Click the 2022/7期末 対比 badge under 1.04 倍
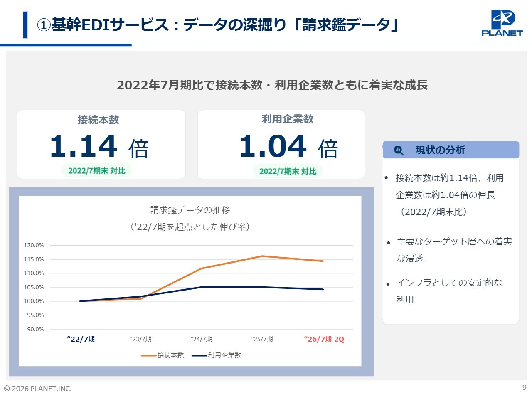532x399 pixels. tap(288, 171)
